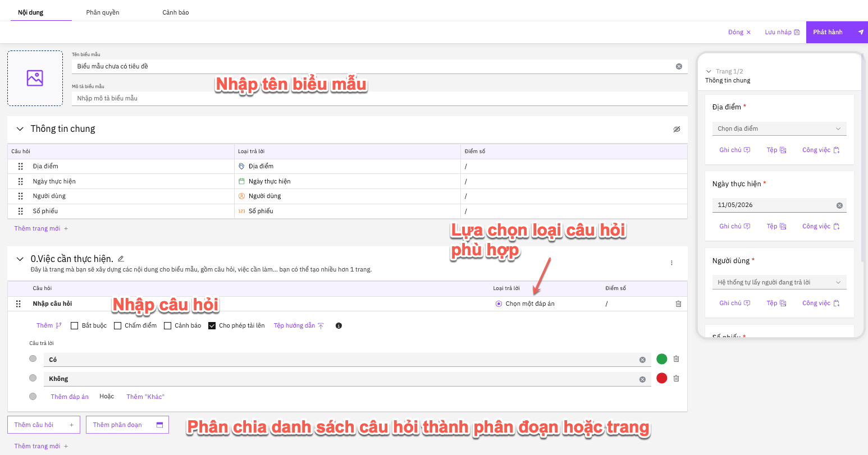Open the Chọn địa điểm dropdown
Screen dimensions: 868x455
[779, 128]
